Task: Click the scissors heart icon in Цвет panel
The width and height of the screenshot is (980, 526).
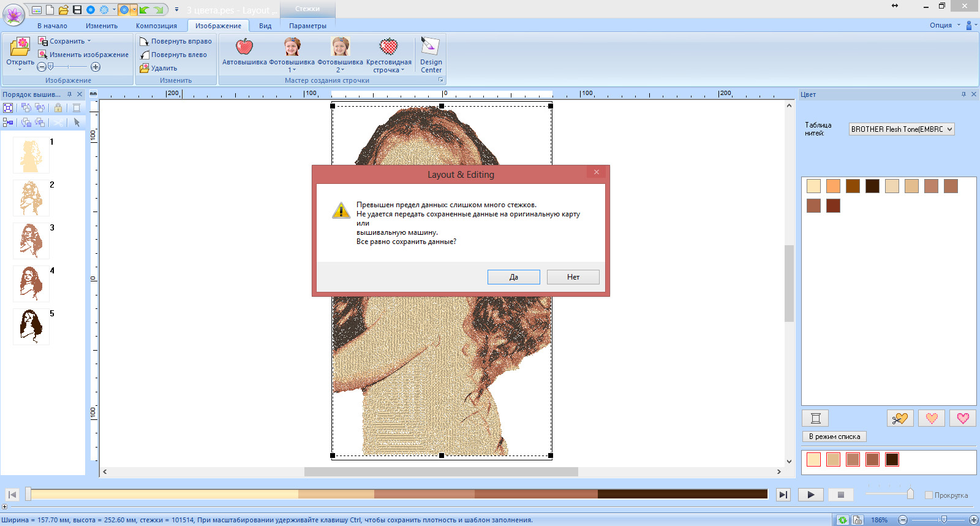Action: click(x=900, y=418)
